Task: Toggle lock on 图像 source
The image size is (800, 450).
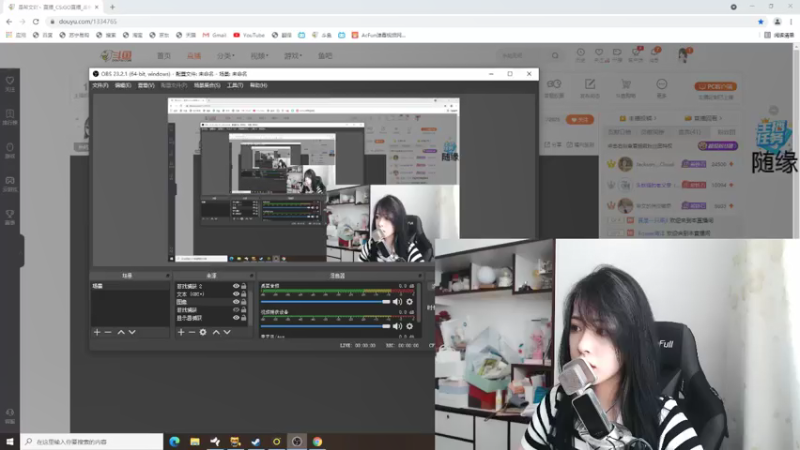Action: (244, 302)
